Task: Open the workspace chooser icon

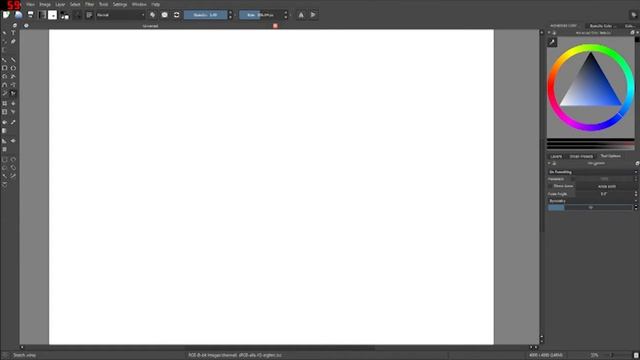Action: click(633, 15)
